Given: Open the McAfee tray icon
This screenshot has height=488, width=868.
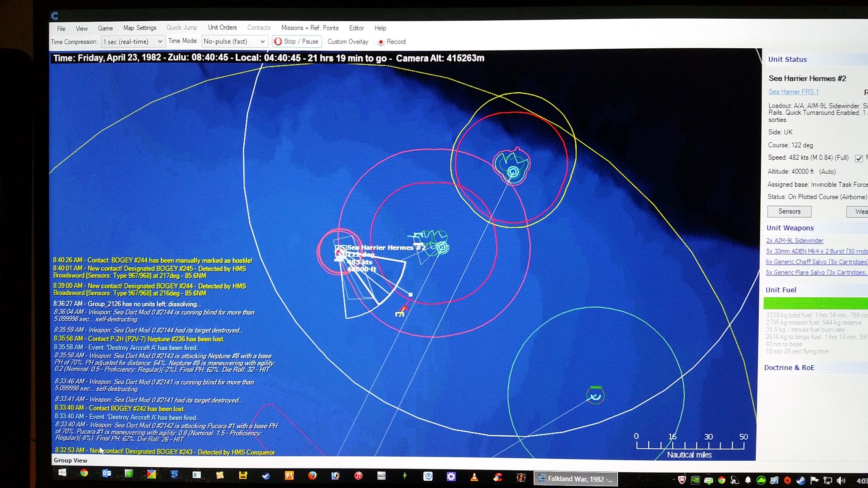Looking at the screenshot, I should point(682,480).
